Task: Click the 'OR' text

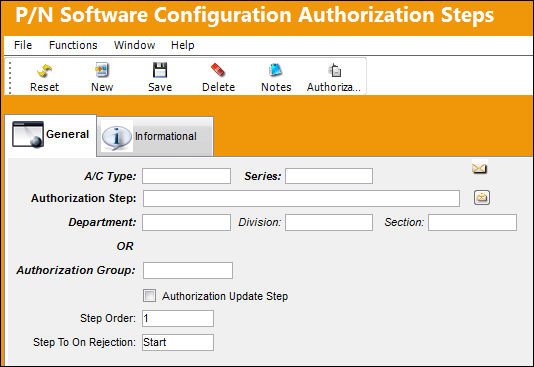Action: (125, 246)
